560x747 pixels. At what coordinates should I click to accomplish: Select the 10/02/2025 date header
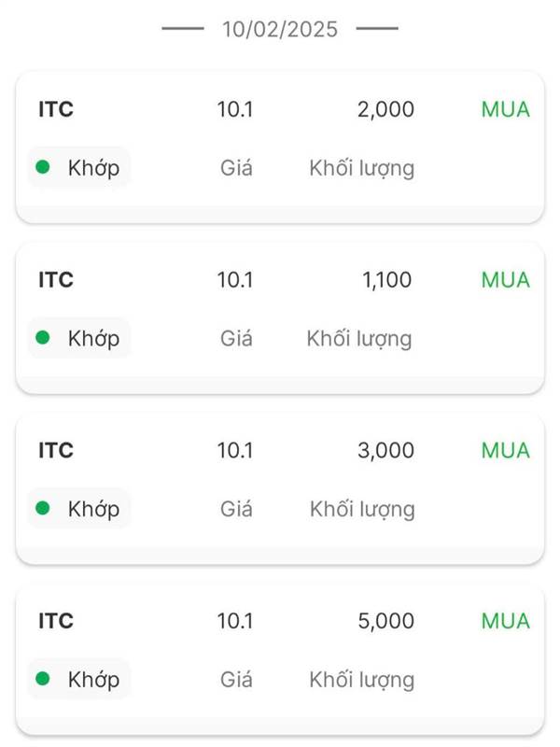280,29
